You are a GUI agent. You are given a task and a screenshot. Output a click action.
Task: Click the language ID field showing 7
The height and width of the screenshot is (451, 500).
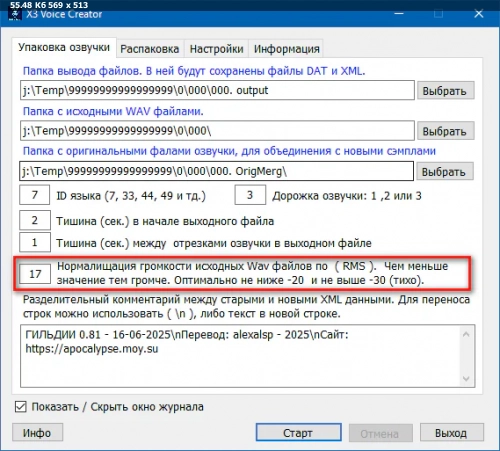(x=35, y=195)
